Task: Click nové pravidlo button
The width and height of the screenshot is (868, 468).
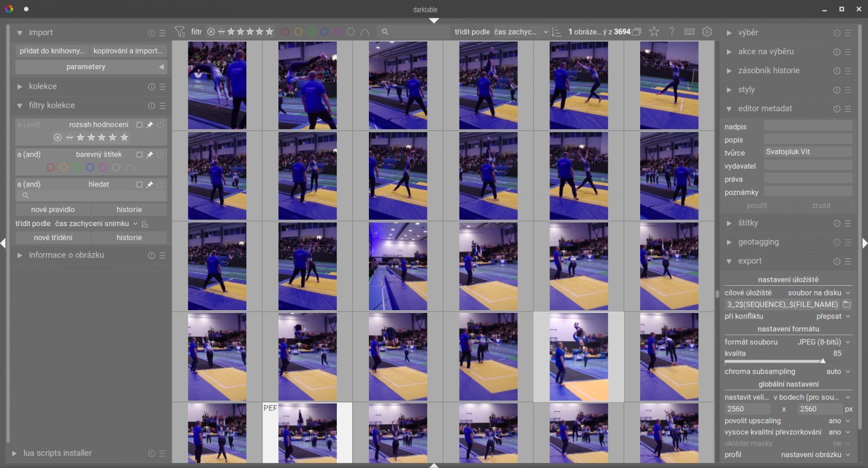Action: 53,210
